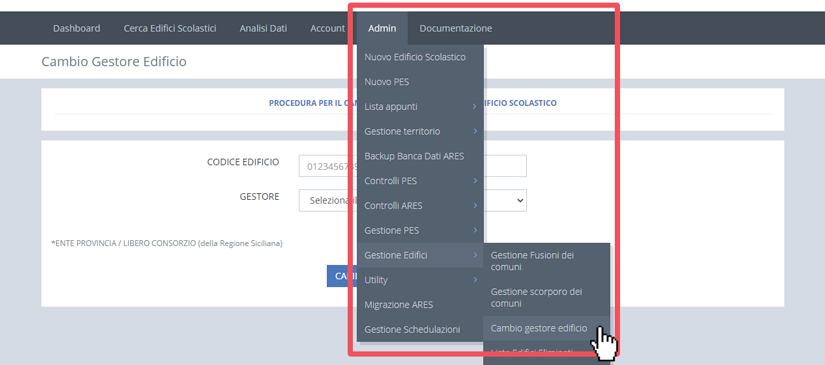The height and width of the screenshot is (365, 825).
Task: Click the Admin menu tab
Action: [x=382, y=28]
